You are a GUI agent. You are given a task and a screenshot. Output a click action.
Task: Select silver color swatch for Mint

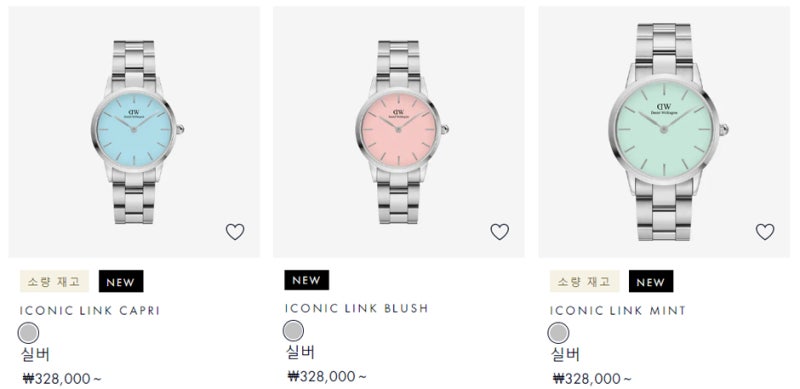558,333
